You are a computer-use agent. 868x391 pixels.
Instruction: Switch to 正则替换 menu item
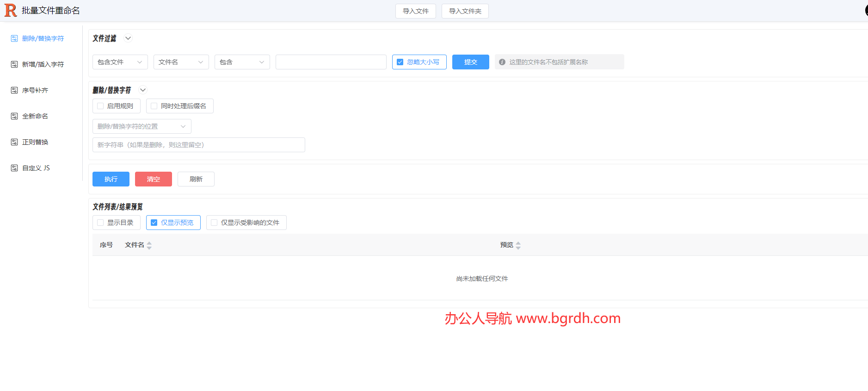pos(35,142)
